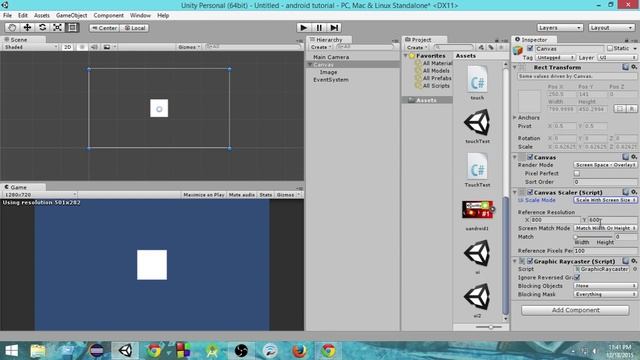Screen dimensions: 640x360
Task: Click the Canvas object icon in Inspector
Action: (x=518, y=51)
